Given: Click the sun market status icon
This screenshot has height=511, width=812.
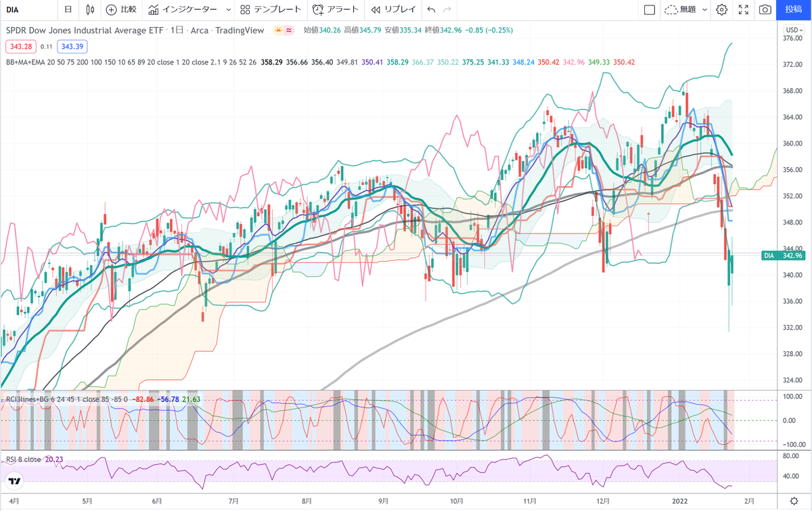Looking at the screenshot, I should click(x=277, y=30).
